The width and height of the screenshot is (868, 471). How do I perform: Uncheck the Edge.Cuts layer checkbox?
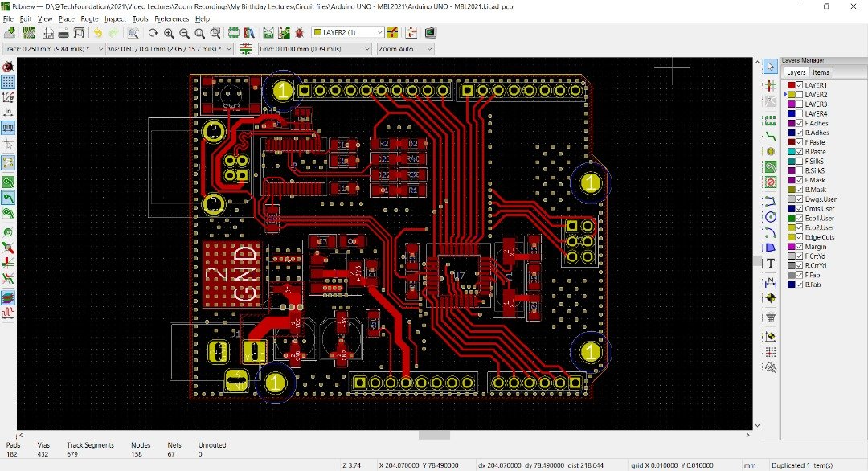800,237
